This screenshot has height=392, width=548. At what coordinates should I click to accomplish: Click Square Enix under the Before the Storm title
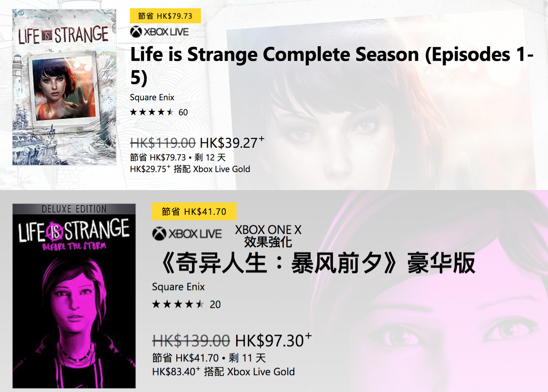coord(178,287)
